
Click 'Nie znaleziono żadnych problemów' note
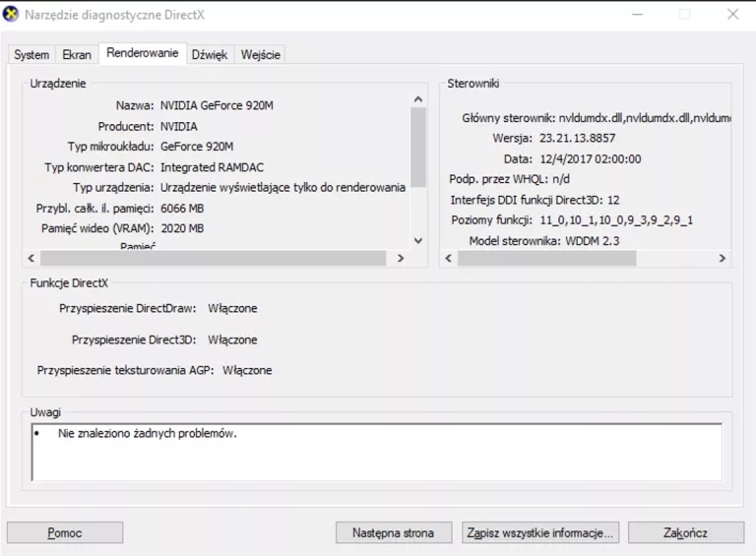click(x=148, y=433)
